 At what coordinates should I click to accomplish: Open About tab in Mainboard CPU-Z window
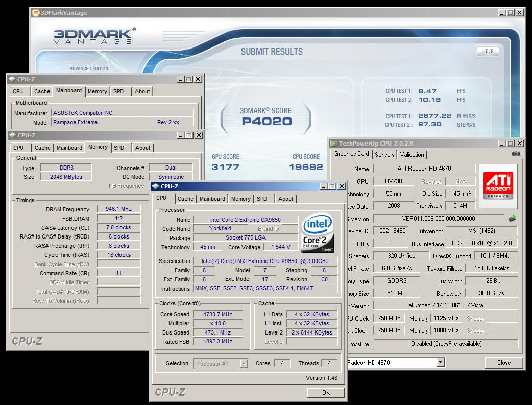point(142,91)
